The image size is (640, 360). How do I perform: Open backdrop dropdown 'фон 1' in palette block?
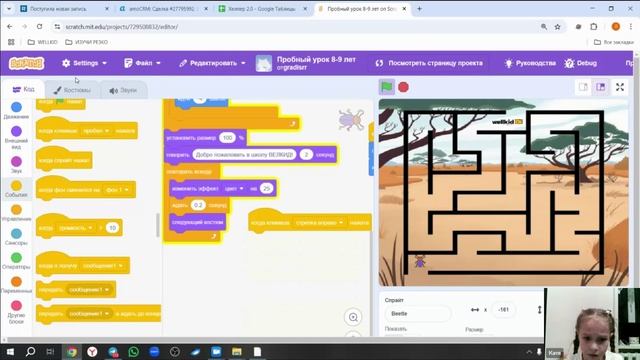coord(117,190)
